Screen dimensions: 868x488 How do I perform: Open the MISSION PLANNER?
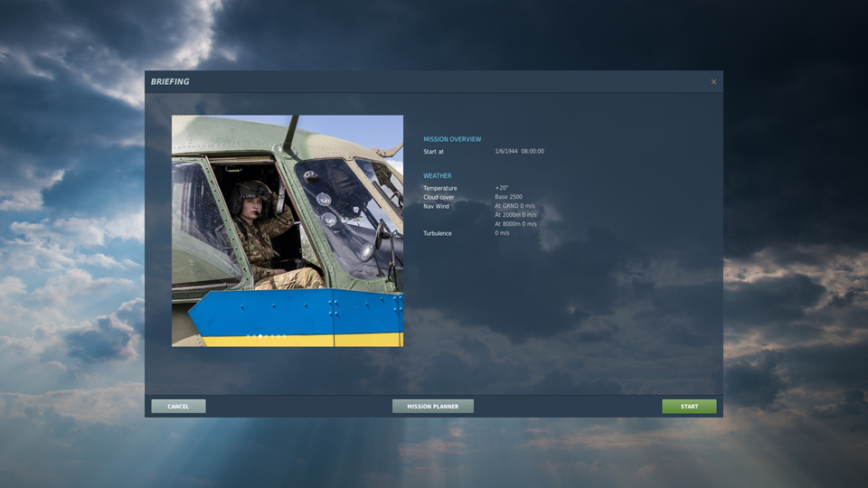pyautogui.click(x=432, y=407)
